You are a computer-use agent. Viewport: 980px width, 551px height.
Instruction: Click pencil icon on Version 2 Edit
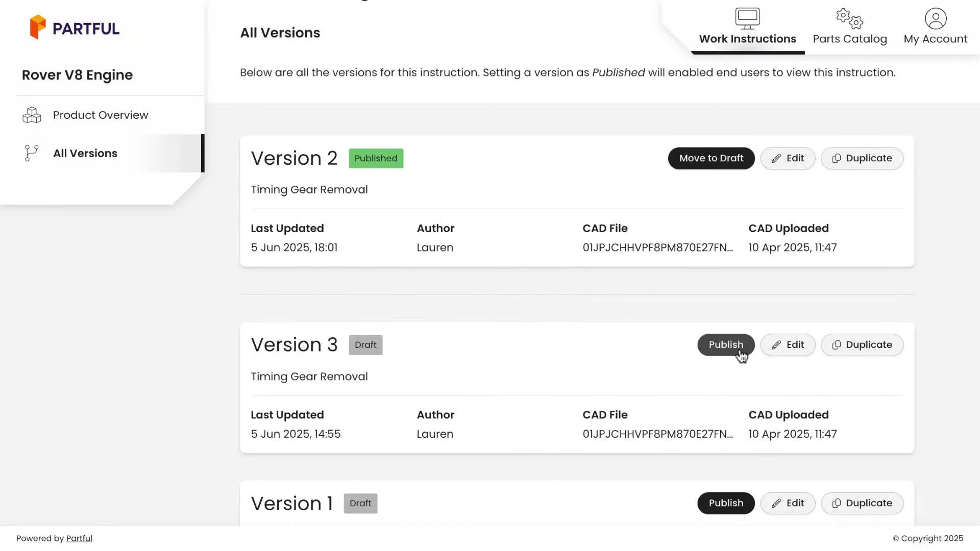776,159
